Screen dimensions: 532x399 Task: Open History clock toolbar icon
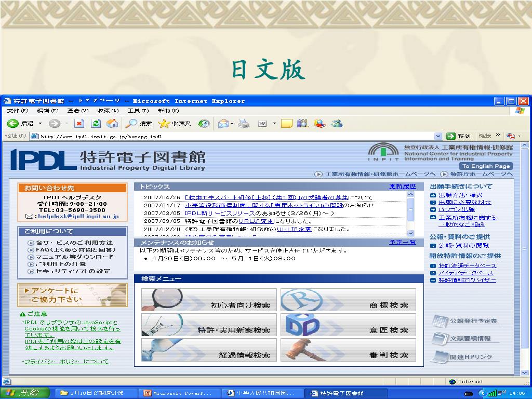(x=204, y=124)
